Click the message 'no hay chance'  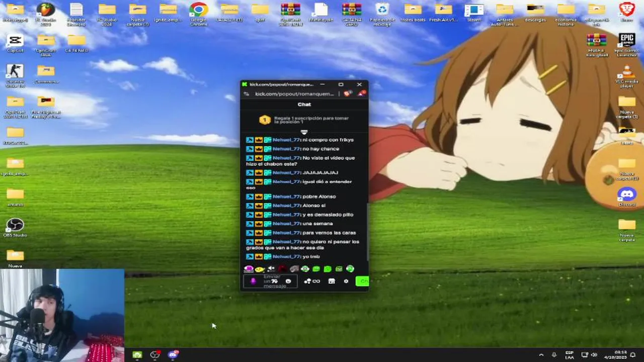pos(321,149)
